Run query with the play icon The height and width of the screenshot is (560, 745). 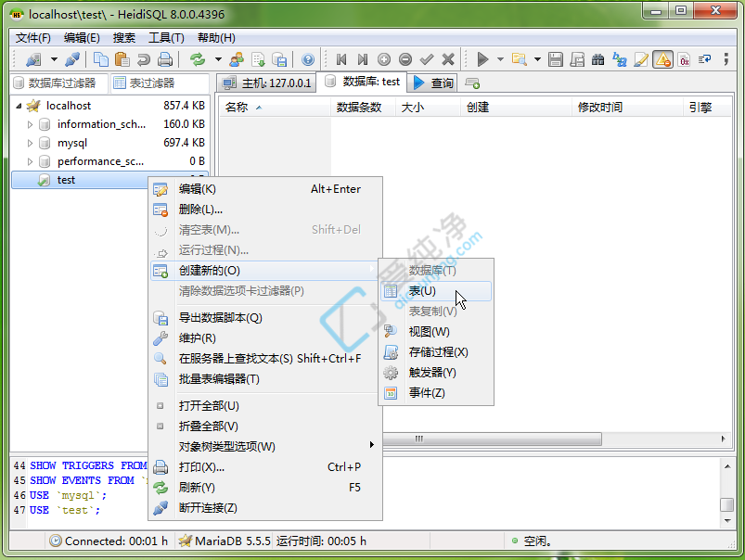pos(482,59)
